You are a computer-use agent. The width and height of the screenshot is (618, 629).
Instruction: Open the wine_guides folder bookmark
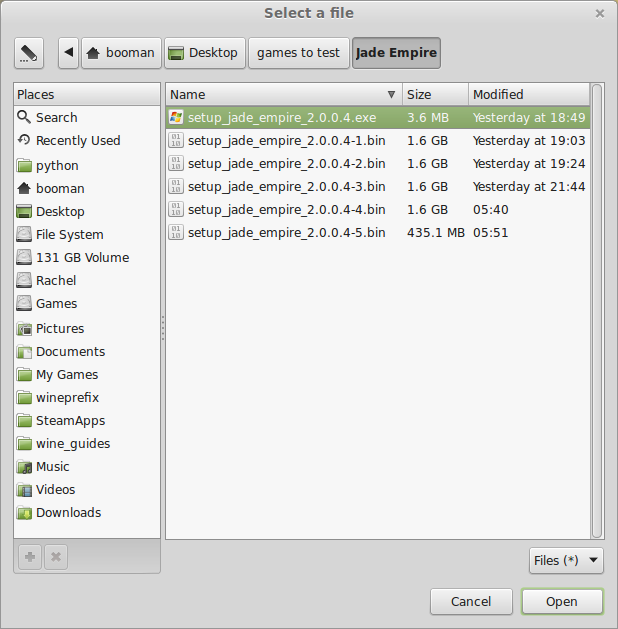pos(87,443)
